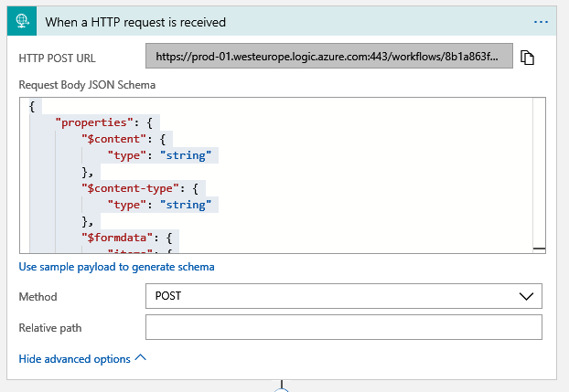Open the trigger's ellipsis menu

pos(541,22)
